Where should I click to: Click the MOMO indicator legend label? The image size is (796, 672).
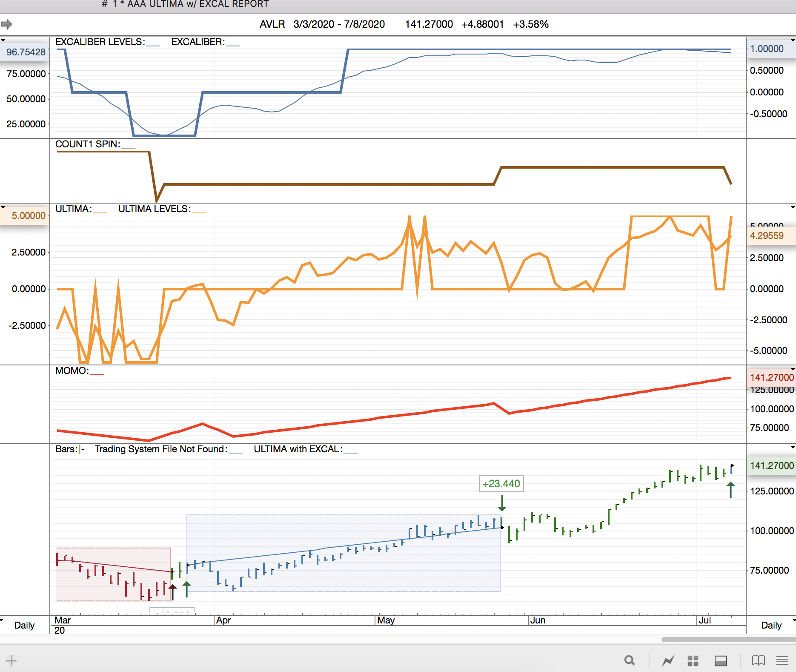pyautogui.click(x=72, y=371)
